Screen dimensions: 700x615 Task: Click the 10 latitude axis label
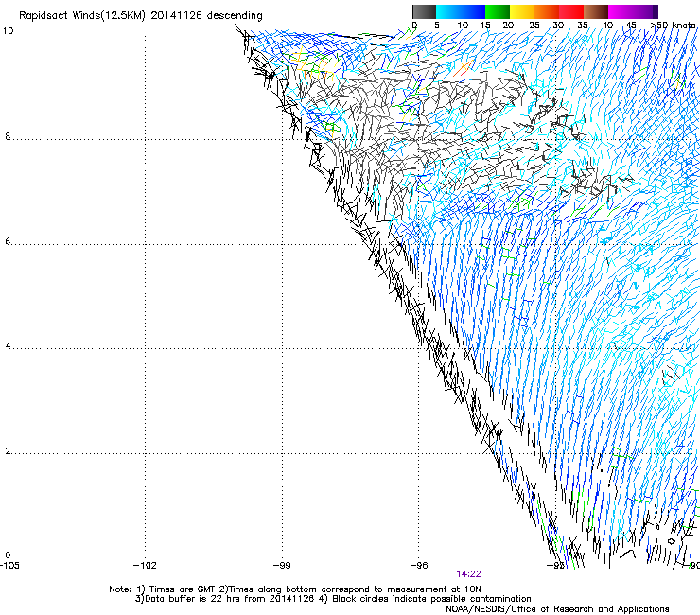[x=8, y=31]
